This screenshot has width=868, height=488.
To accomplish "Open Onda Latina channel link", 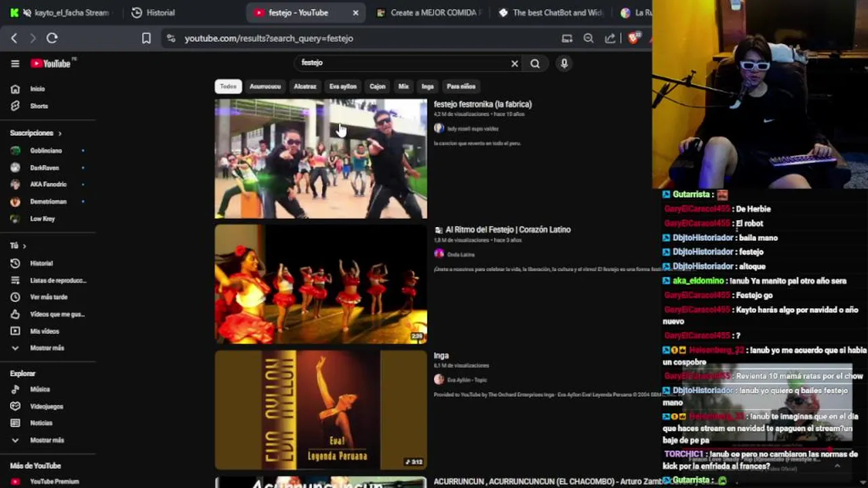I will (460, 255).
